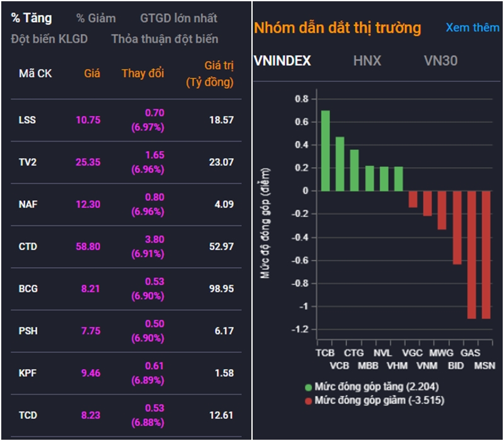Viewport: 504px width, 441px height.
Task: Sort by Giá trị (Tỷ đồng) header
Action: [x=210, y=74]
